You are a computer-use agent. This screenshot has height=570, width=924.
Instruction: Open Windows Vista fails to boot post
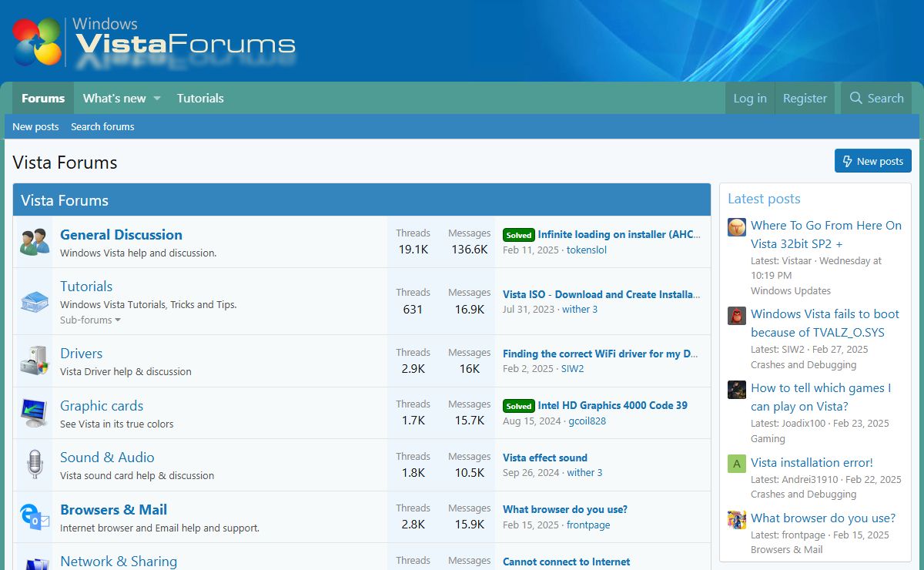pyautogui.click(x=825, y=324)
